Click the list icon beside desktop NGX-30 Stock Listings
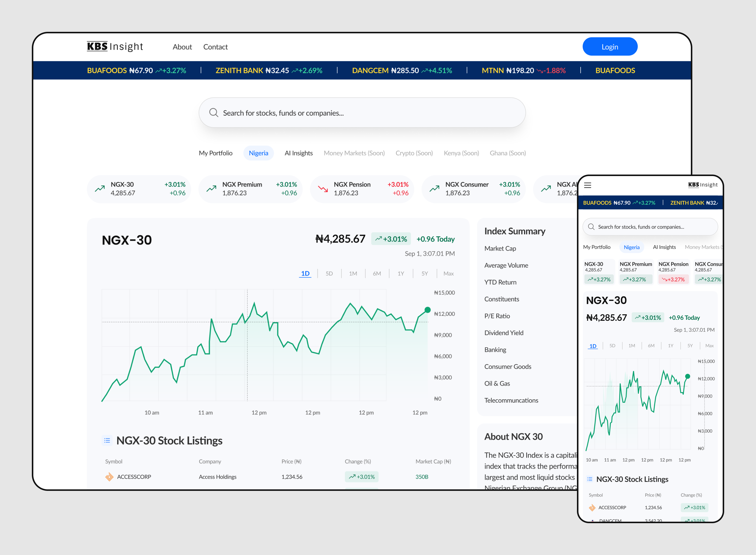756x555 pixels. (x=107, y=440)
